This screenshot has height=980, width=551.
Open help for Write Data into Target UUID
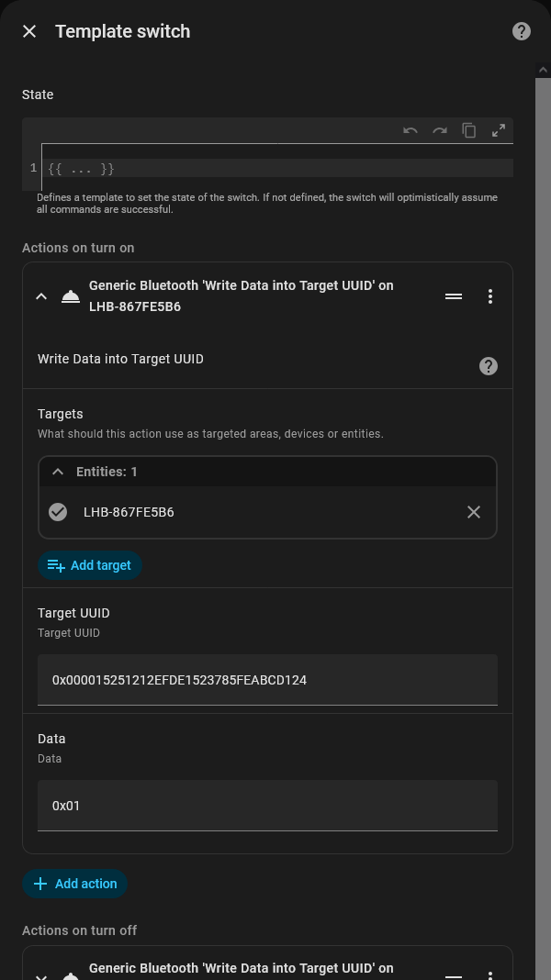pyautogui.click(x=489, y=366)
